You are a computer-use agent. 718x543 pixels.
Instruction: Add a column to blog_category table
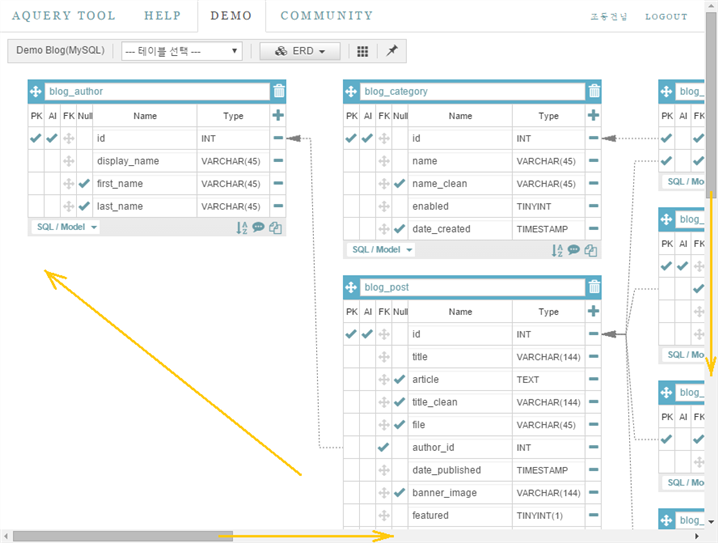click(x=594, y=116)
